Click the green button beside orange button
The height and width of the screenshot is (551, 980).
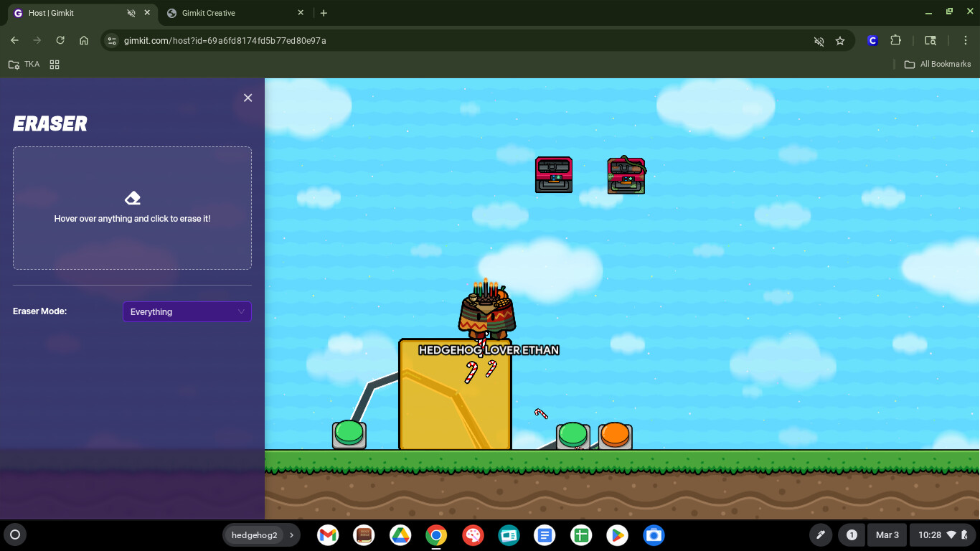[573, 435]
